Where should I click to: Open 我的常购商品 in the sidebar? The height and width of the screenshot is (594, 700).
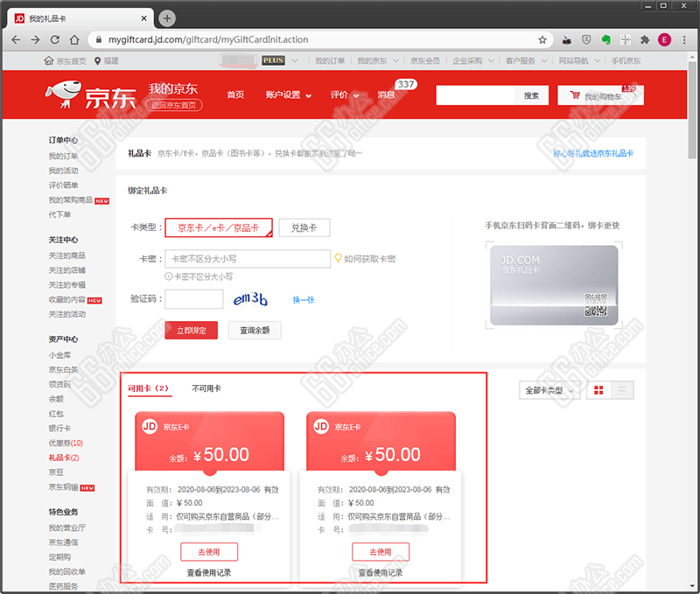(x=71, y=200)
